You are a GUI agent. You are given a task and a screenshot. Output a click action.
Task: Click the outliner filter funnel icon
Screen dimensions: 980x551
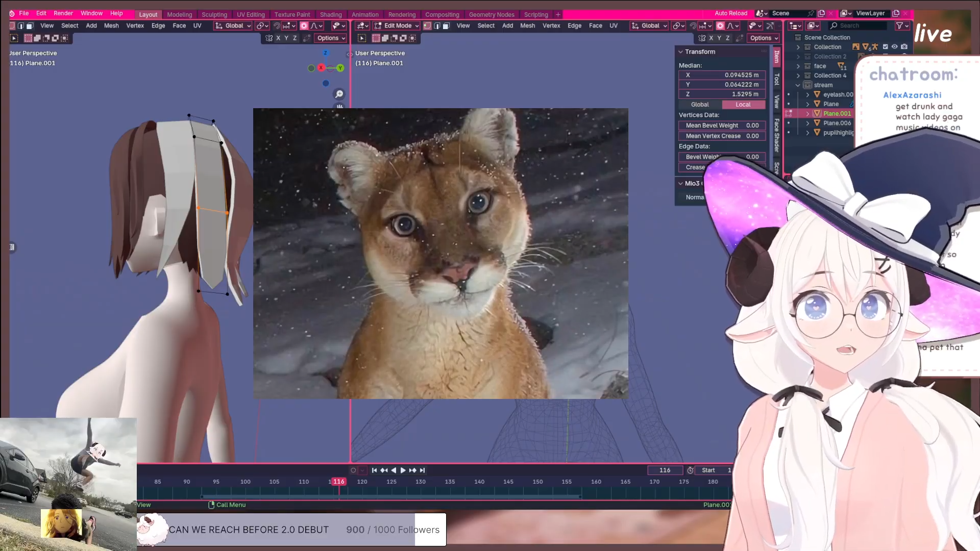899,26
